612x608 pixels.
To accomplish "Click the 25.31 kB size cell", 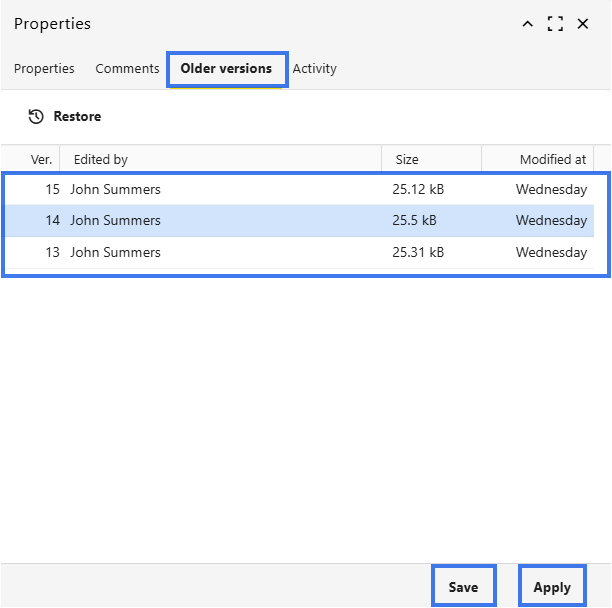I will (418, 252).
